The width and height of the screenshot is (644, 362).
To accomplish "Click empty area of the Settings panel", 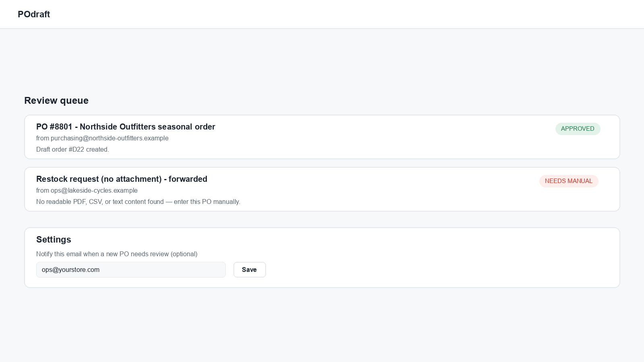I will click(443, 257).
